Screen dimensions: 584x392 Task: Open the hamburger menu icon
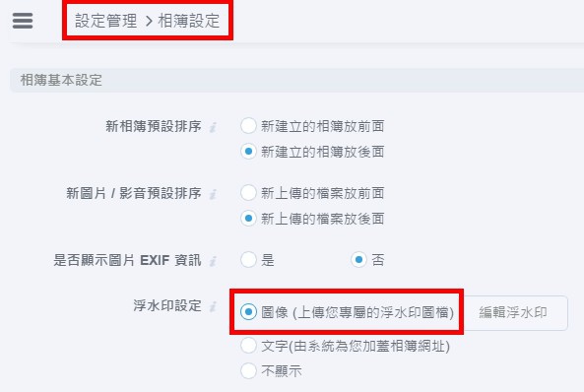23,21
